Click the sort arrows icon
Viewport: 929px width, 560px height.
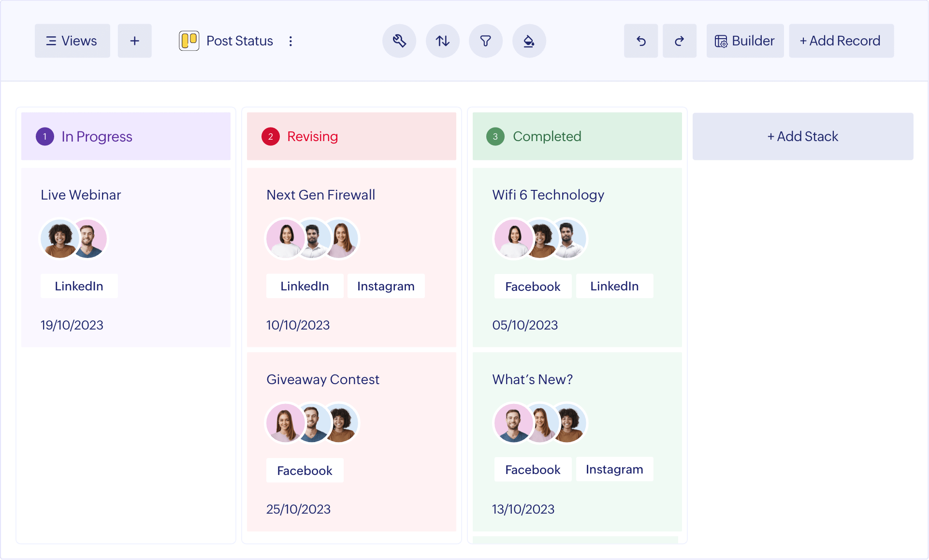[x=442, y=41]
